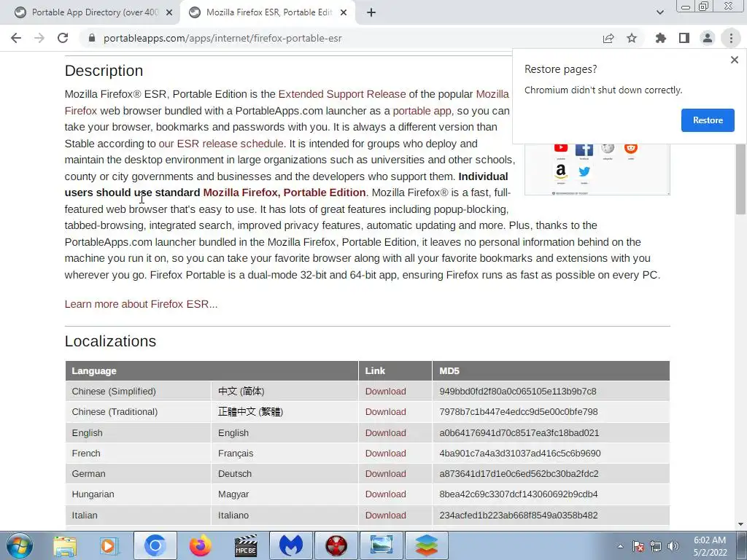Download the German version
The width and height of the screenshot is (747, 560).
pyautogui.click(x=385, y=474)
